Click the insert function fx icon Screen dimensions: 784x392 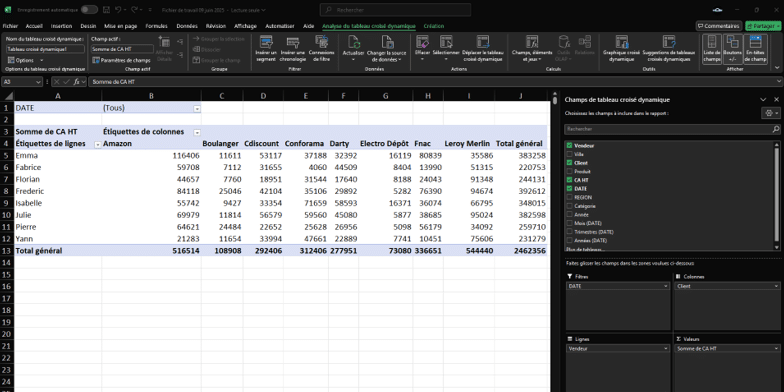[76, 82]
